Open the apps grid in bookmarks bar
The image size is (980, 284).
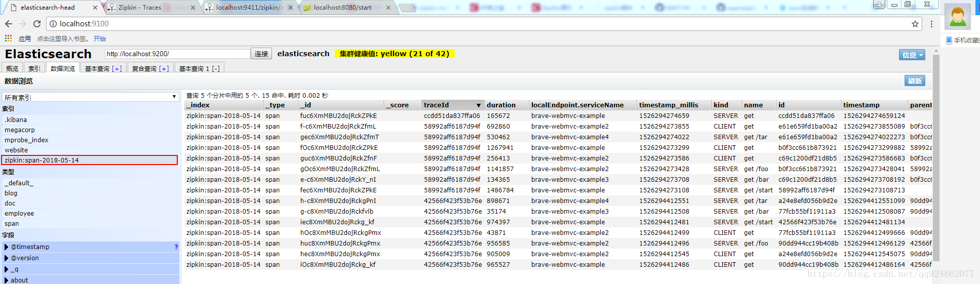tap(8, 38)
